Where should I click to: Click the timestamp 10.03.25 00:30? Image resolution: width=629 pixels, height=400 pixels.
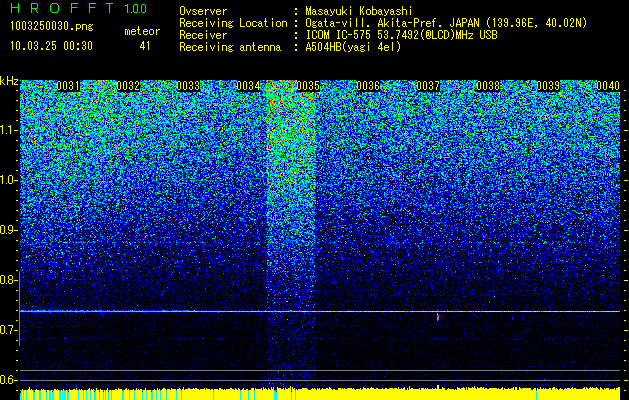pyautogui.click(x=51, y=46)
